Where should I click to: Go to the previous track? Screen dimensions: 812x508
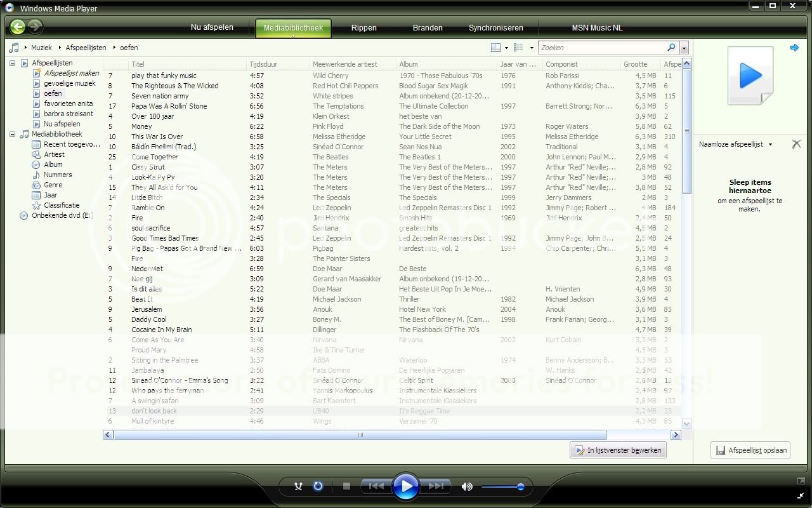376,486
